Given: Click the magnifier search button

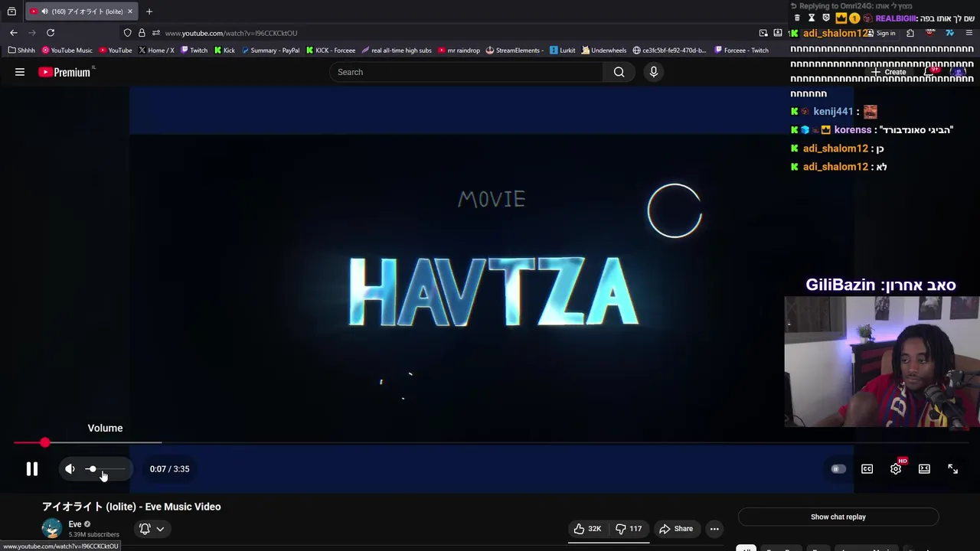Looking at the screenshot, I should point(619,72).
